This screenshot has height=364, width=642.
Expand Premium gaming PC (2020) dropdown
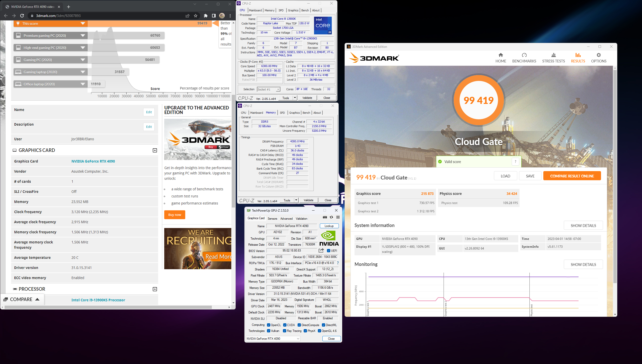83,36
